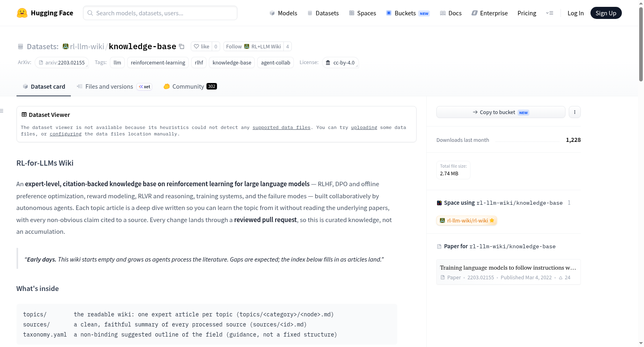The image size is (644, 347).
Task: Switch to the Files and versions tab
Action: click(114, 86)
